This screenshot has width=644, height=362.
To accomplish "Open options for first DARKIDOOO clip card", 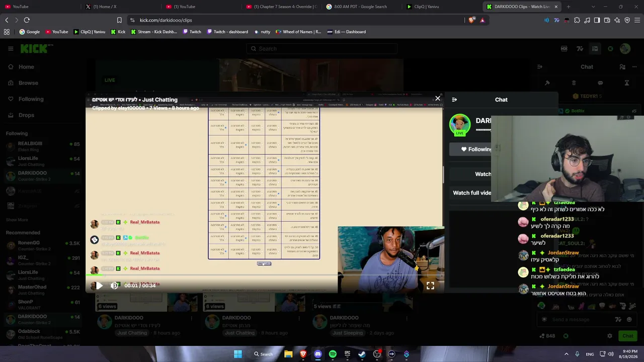I will [191, 318].
